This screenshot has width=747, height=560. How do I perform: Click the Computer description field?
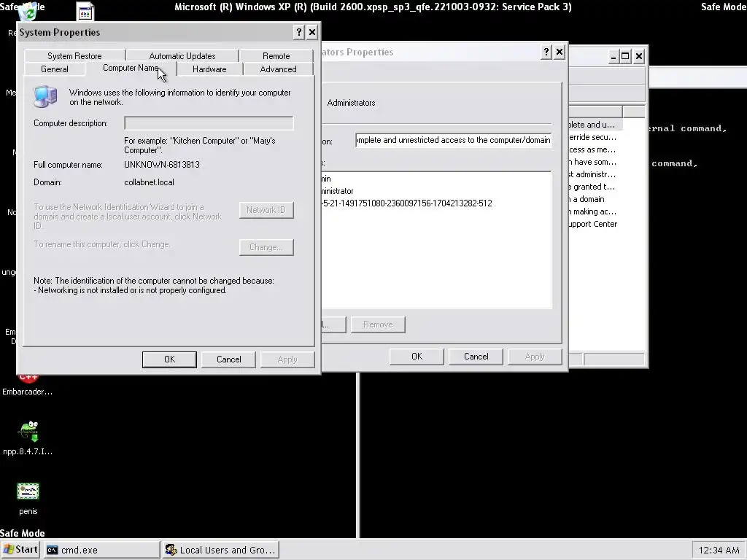pyautogui.click(x=209, y=122)
